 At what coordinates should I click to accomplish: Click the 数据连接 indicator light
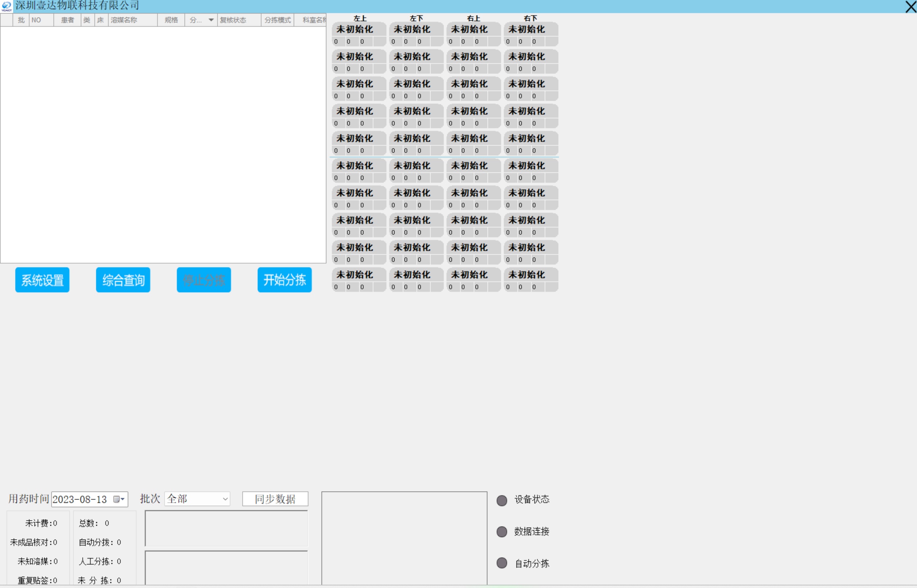point(502,532)
